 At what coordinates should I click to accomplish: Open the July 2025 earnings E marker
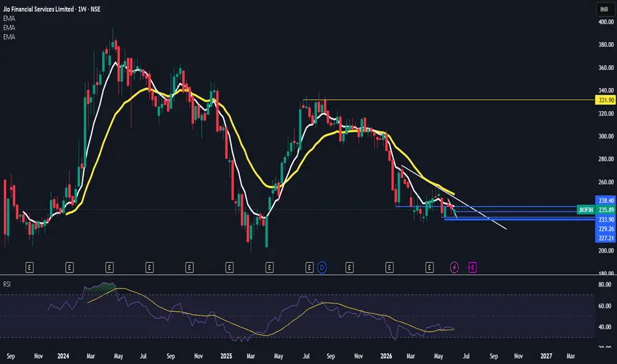click(x=309, y=268)
